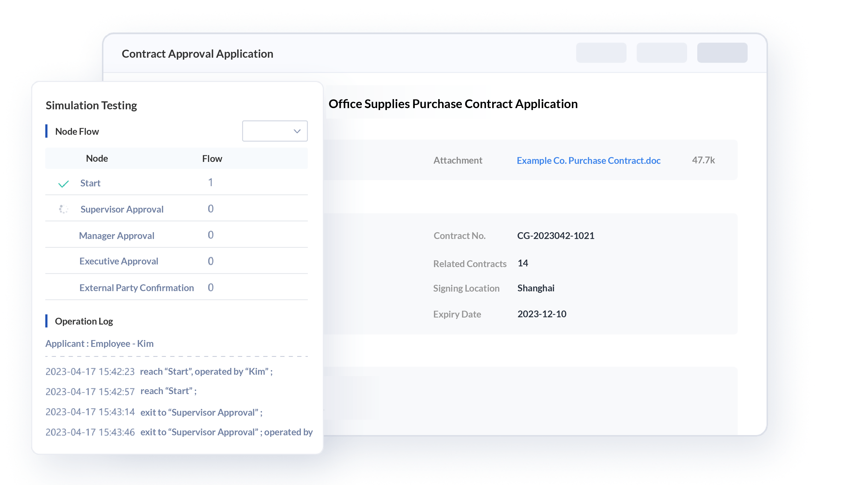The width and height of the screenshot is (868, 485).
Task: Click the loading spinner beside Supervisor Approval
Action: point(63,209)
